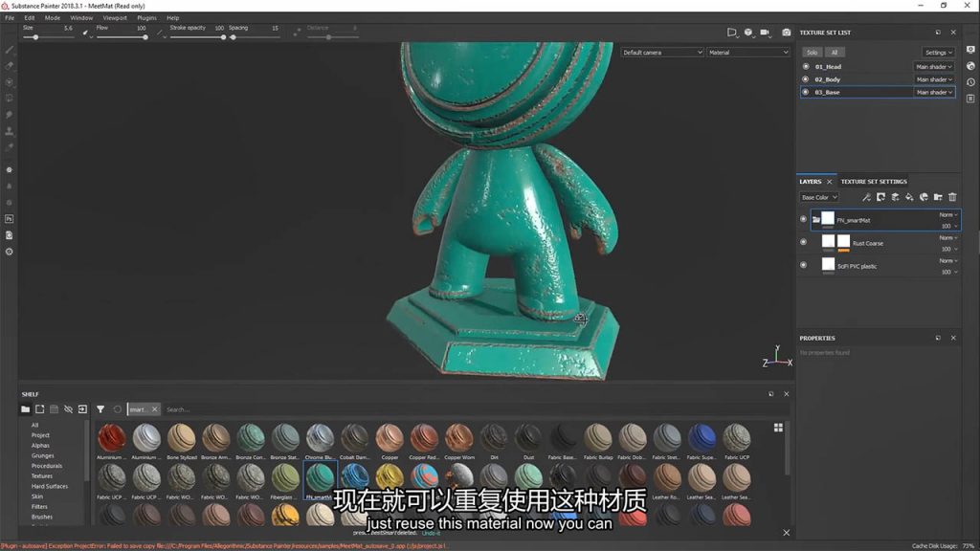
Task: Open blend mode dropdown for FN_smartMat layer
Action: click(x=948, y=215)
